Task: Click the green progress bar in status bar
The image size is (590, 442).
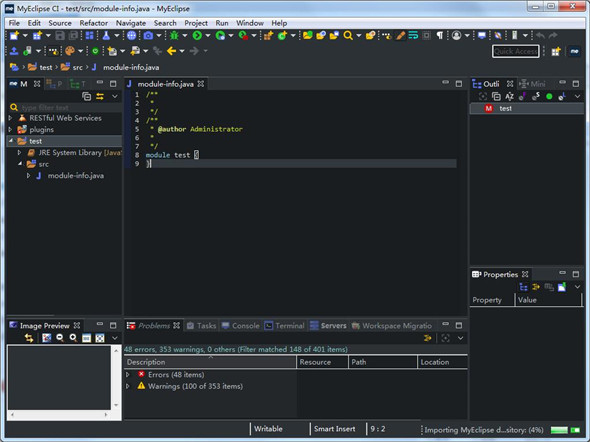Action: tap(559, 430)
